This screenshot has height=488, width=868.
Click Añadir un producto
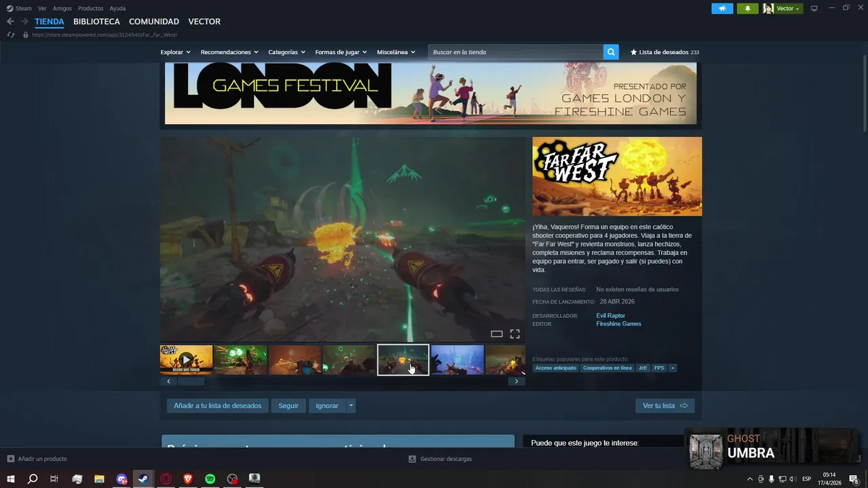point(37,459)
